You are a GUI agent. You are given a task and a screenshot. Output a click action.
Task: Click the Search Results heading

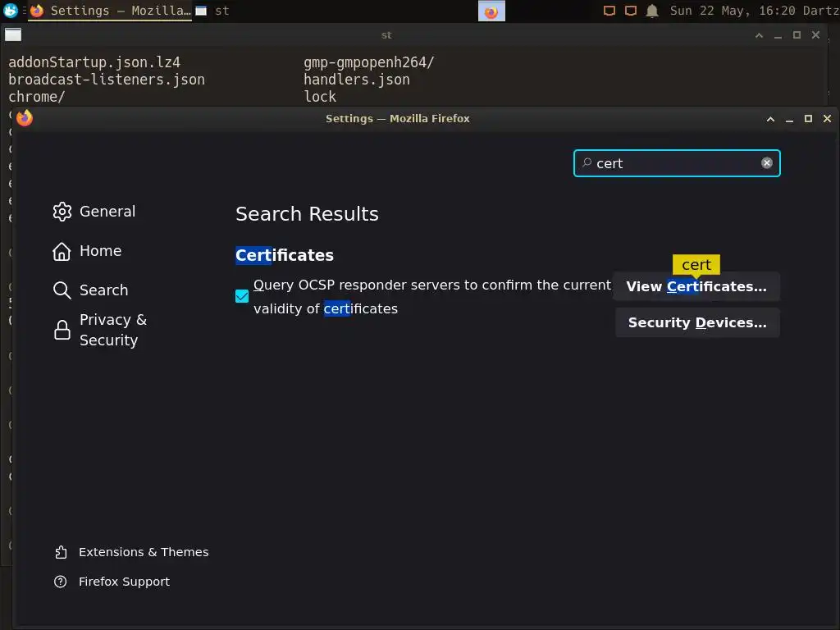[307, 214]
